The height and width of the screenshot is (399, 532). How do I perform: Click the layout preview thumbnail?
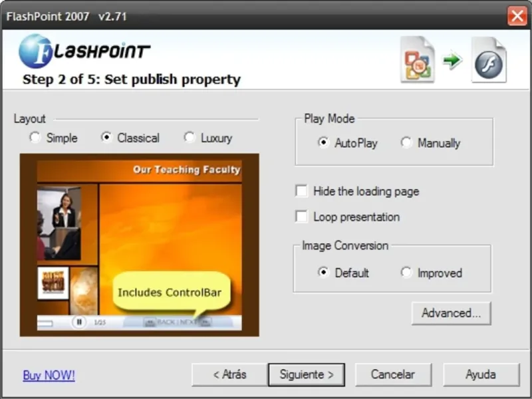tap(140, 245)
